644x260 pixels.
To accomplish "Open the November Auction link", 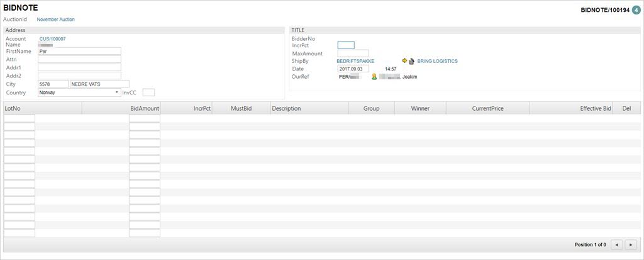I will tap(55, 20).
